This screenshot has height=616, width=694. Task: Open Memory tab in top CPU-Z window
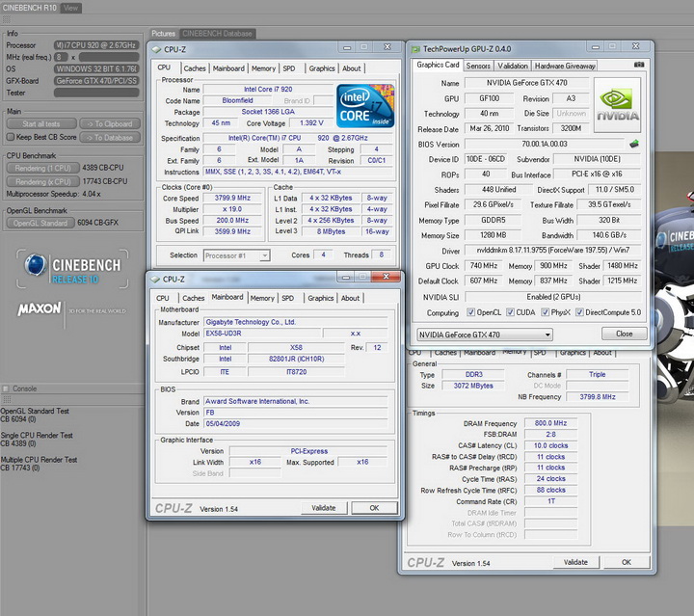click(263, 68)
